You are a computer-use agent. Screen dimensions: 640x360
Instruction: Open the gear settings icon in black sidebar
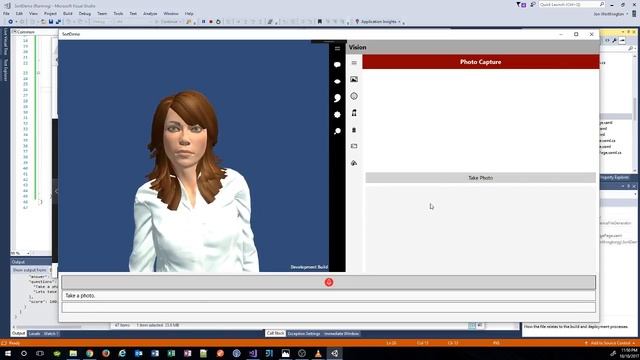click(x=337, y=115)
